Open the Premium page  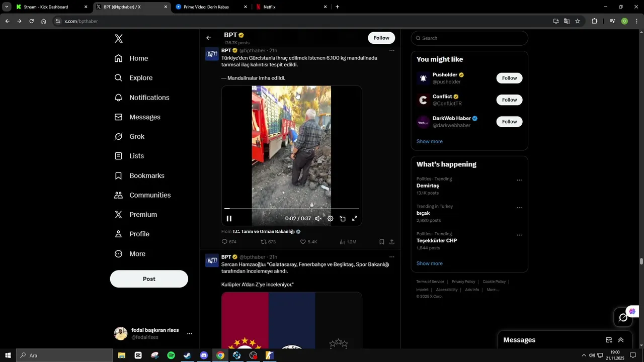(136, 215)
